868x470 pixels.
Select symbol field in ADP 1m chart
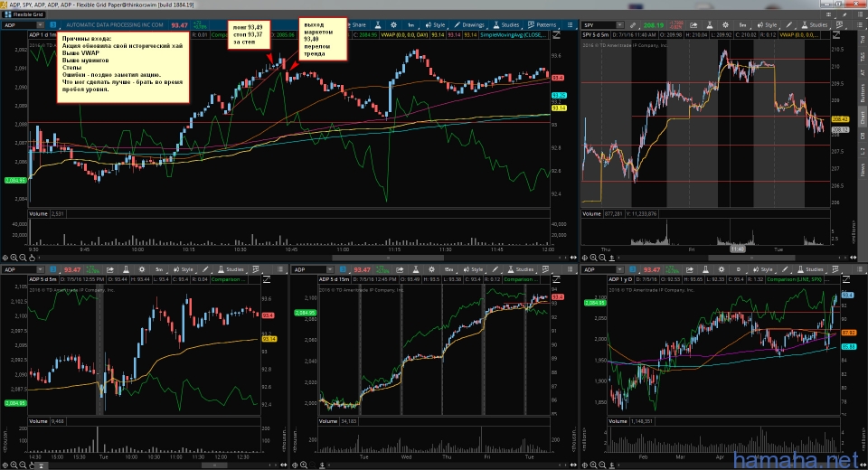[19, 25]
